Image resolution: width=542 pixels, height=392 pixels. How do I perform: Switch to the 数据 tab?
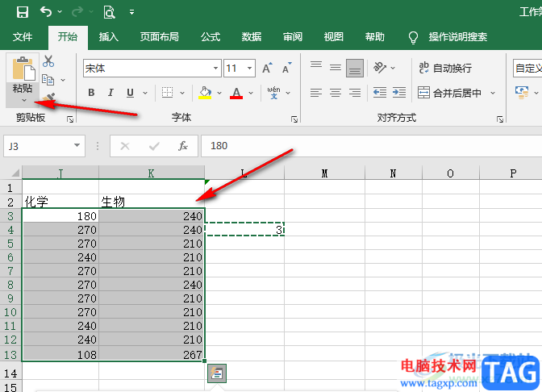tap(252, 36)
